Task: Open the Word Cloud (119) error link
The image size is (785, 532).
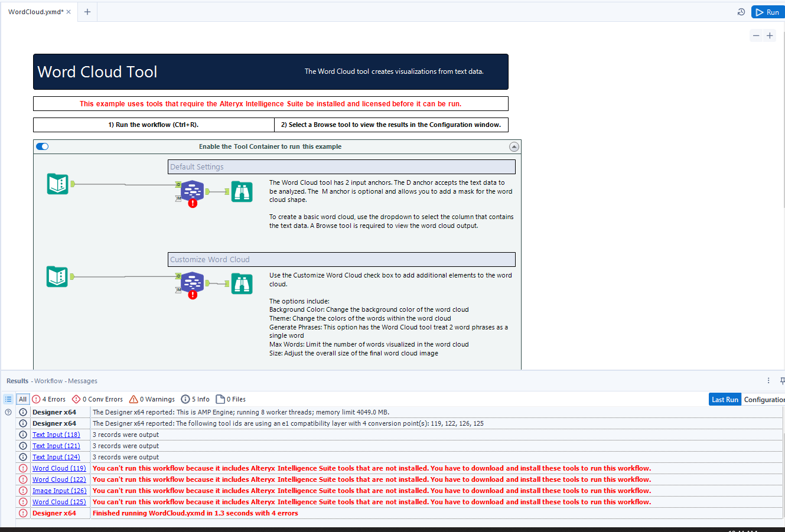Action: point(59,468)
